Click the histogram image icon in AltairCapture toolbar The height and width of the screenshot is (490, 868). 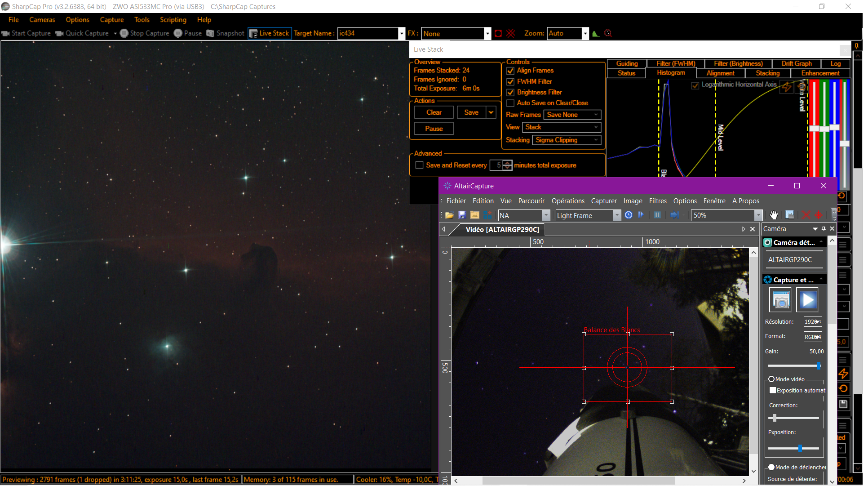tap(790, 215)
